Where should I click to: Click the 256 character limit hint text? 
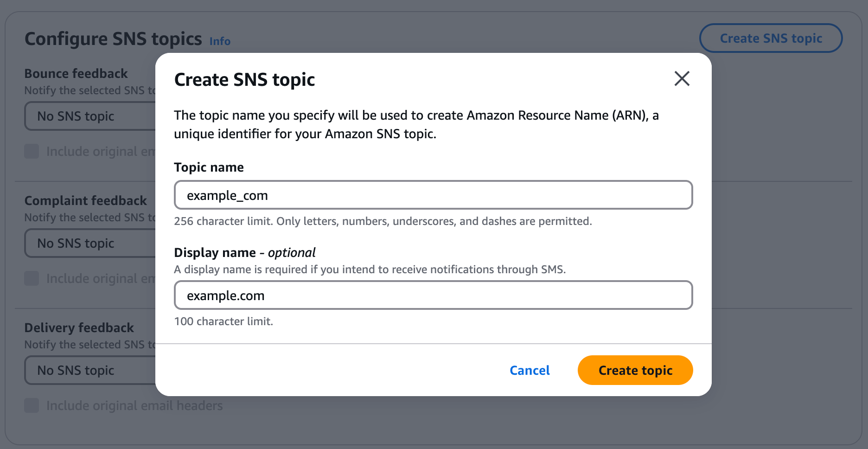[x=383, y=221]
